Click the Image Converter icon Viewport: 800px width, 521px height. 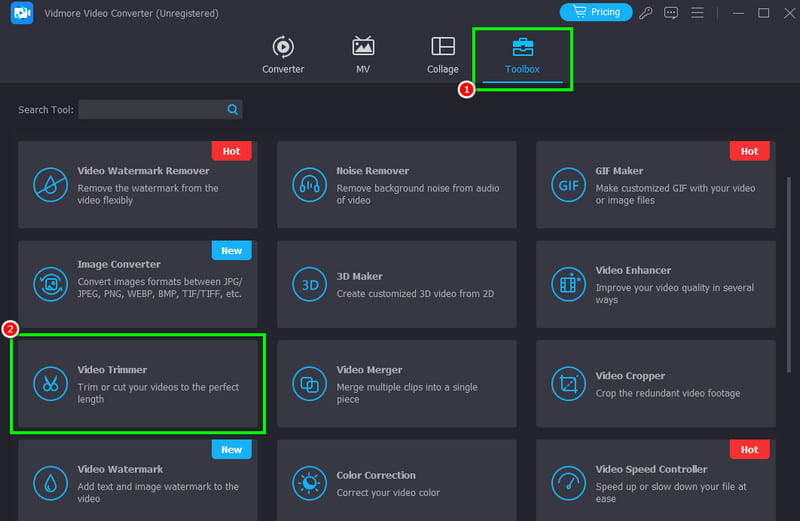[x=50, y=284]
